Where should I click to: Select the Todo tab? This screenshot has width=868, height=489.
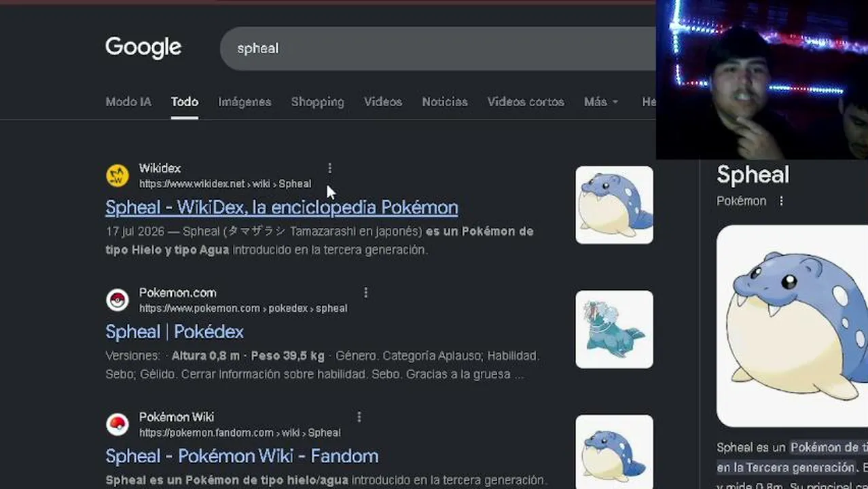pos(185,102)
